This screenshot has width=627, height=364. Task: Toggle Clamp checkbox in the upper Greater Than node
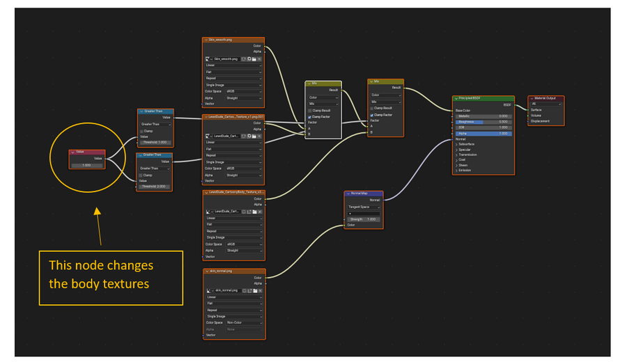click(142, 131)
